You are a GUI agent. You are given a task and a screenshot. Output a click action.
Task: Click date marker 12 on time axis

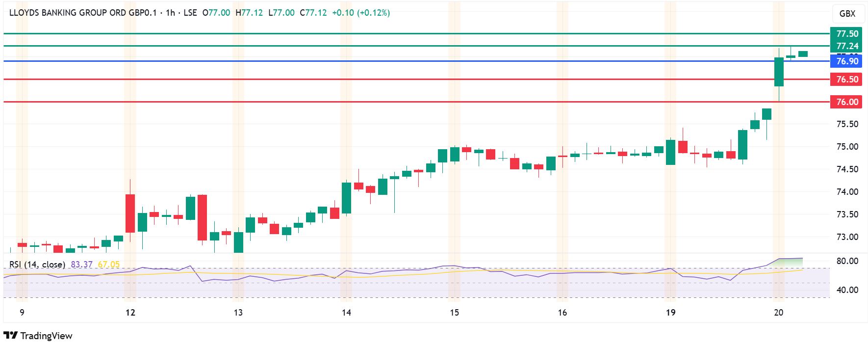130,313
